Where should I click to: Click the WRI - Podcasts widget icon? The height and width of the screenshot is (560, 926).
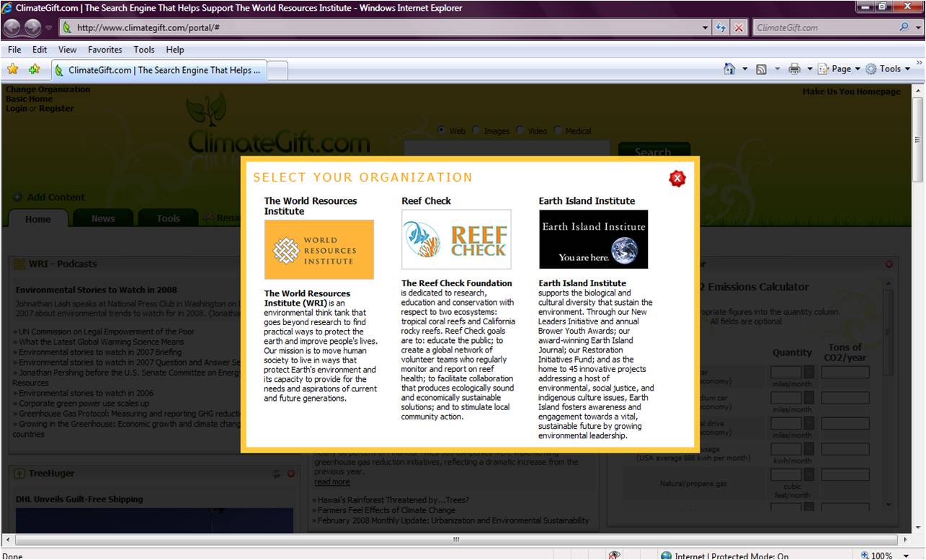[x=19, y=265]
